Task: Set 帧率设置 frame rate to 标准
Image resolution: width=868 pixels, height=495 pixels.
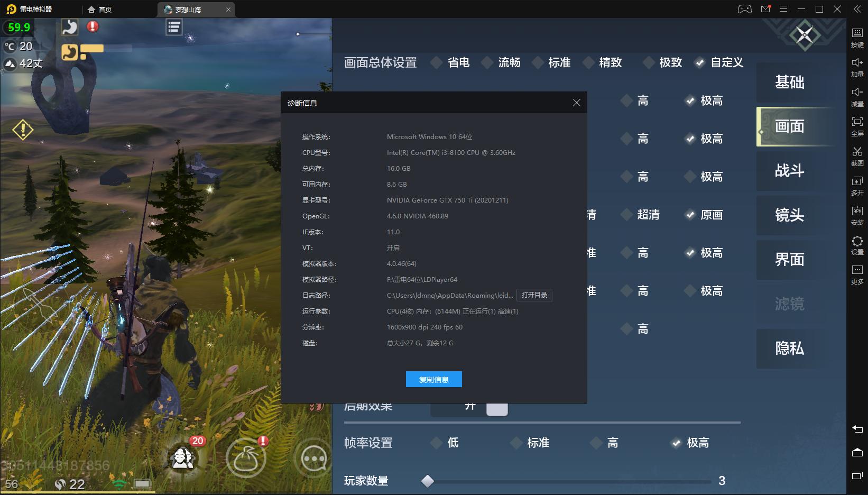Action: (x=530, y=443)
